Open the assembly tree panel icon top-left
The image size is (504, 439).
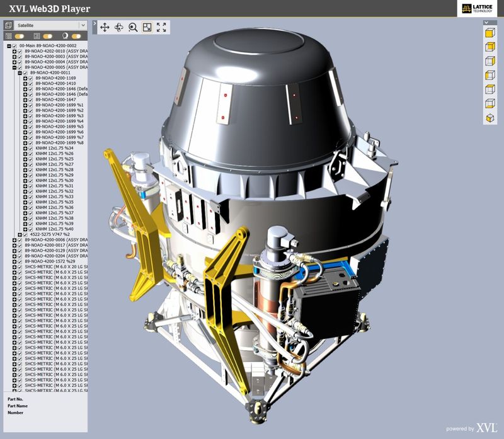[x=8, y=25]
